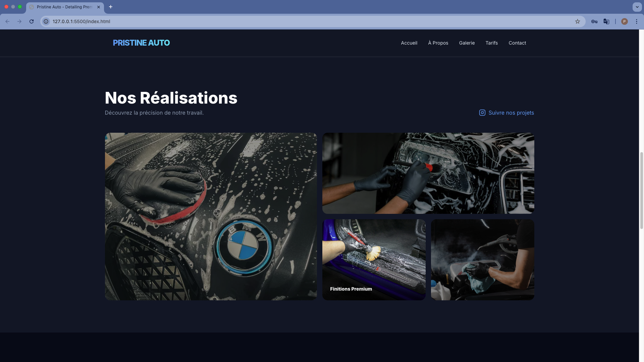The height and width of the screenshot is (362, 644).
Task: Go to Accueil in navigation
Action: tap(409, 43)
